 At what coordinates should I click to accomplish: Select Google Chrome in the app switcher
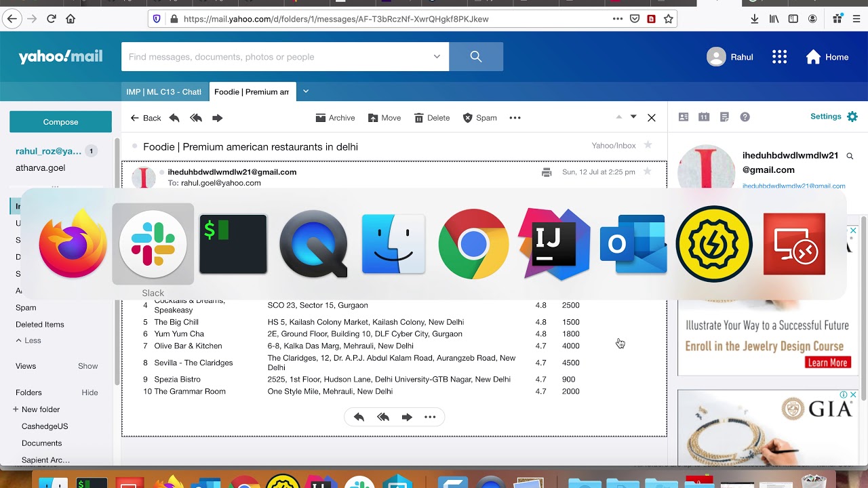coord(473,244)
